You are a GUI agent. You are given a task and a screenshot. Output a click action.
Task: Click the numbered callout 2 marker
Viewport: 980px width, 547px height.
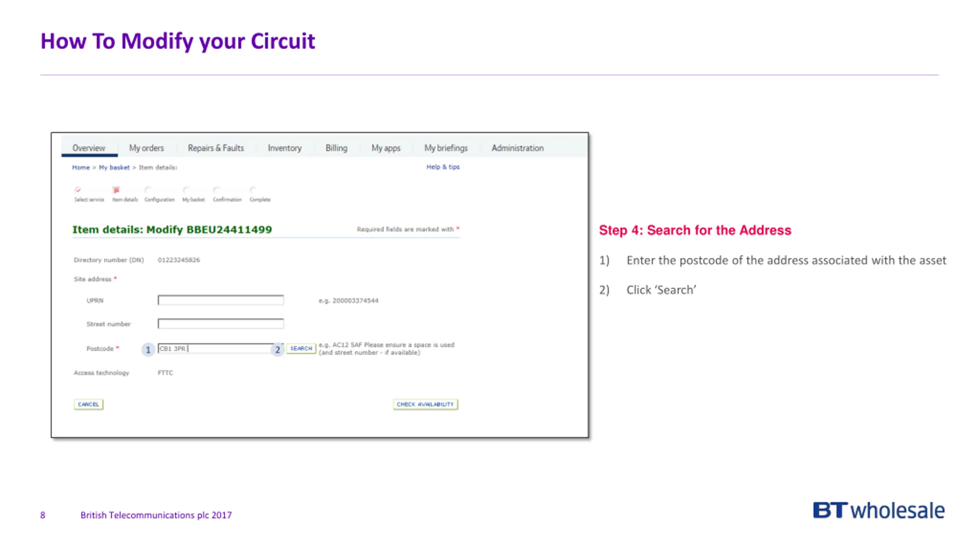(278, 350)
